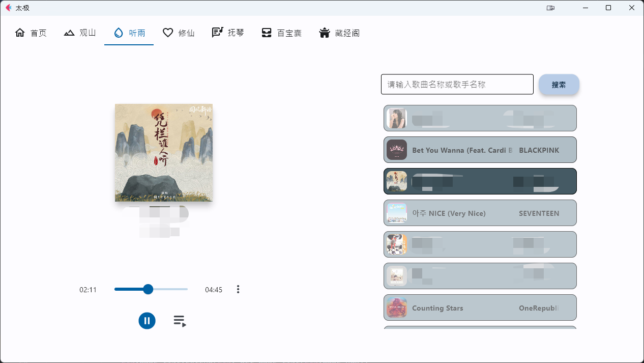Select the 听雨 tab
Screen dimensions: 644x363
(129, 33)
